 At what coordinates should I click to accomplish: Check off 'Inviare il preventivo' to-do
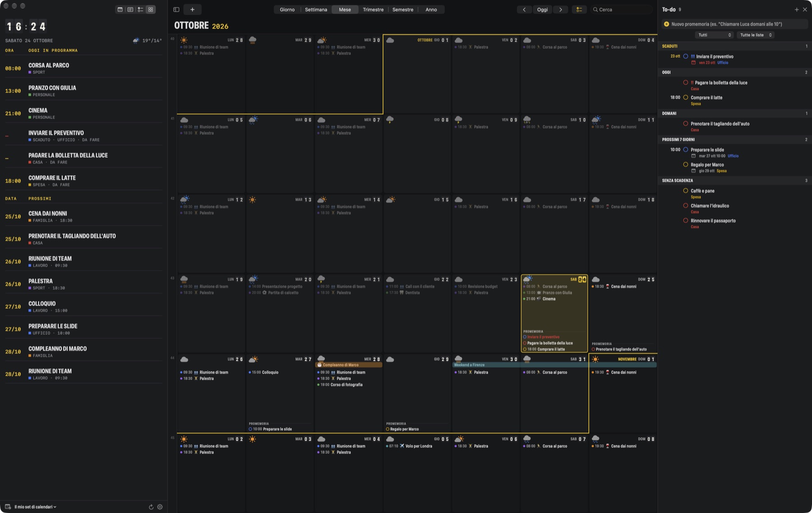(x=686, y=56)
